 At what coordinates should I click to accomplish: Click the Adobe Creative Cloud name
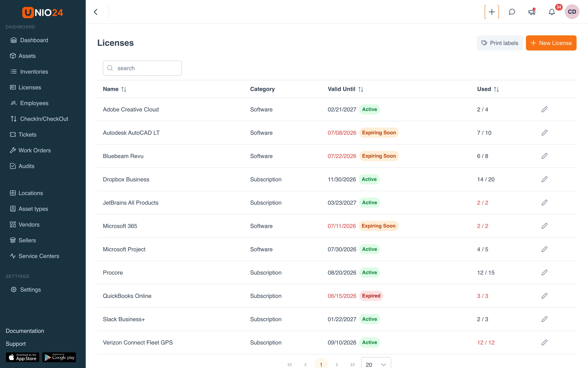coord(131,110)
